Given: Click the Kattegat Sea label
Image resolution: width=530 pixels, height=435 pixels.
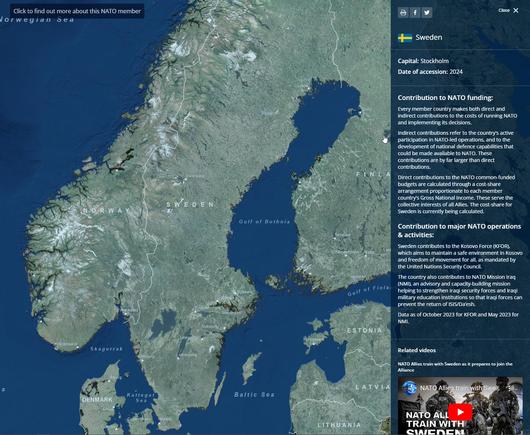Looking at the screenshot, I should (x=141, y=397).
